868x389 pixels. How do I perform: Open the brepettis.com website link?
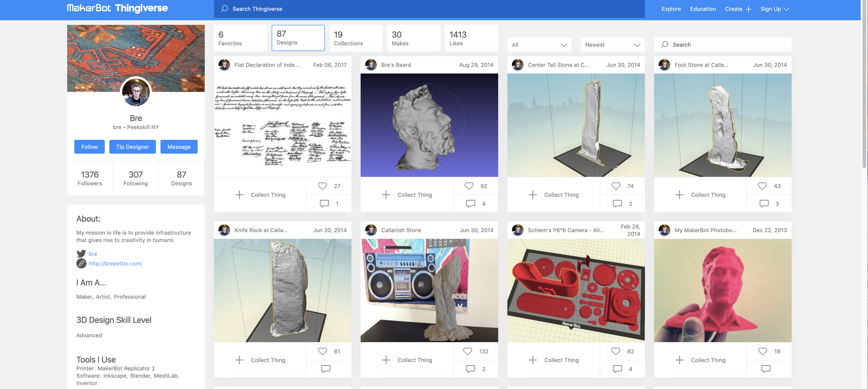click(116, 264)
